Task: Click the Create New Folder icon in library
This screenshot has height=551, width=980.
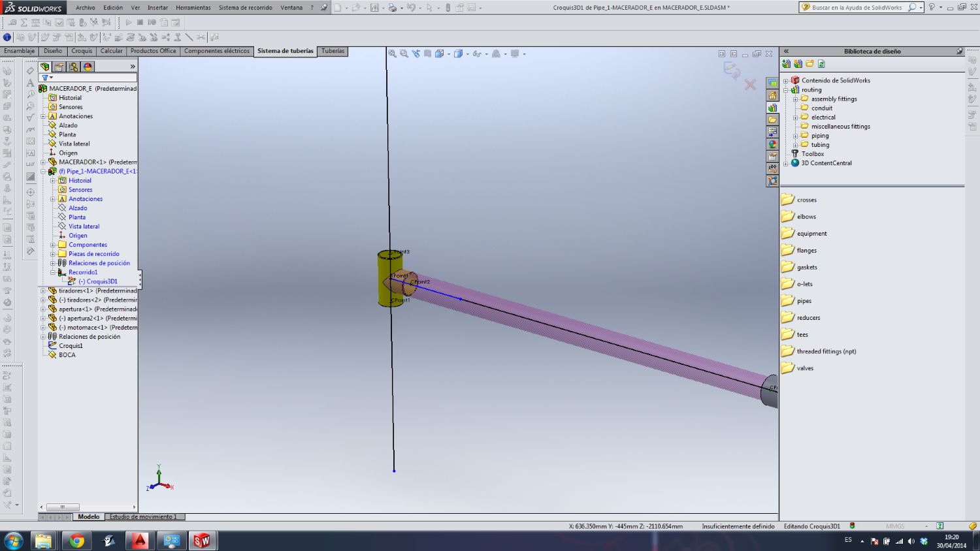Action: 809,64
